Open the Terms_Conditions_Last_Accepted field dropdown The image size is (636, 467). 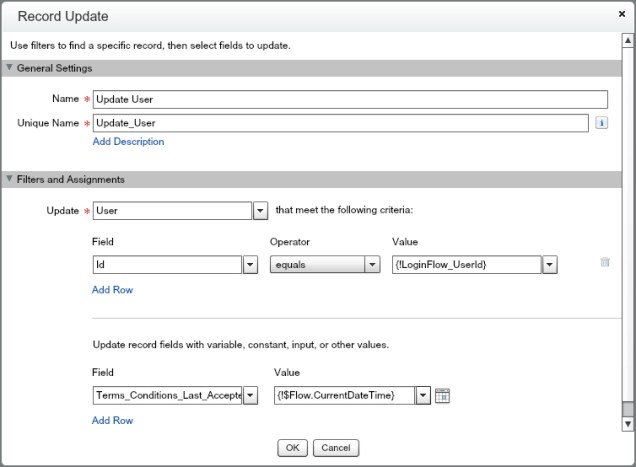(x=250, y=396)
